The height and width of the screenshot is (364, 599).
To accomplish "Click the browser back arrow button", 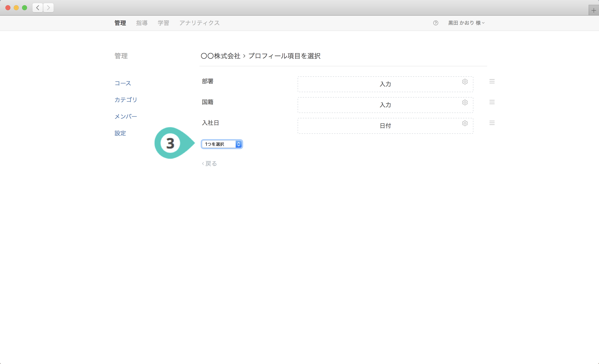I will coord(38,8).
